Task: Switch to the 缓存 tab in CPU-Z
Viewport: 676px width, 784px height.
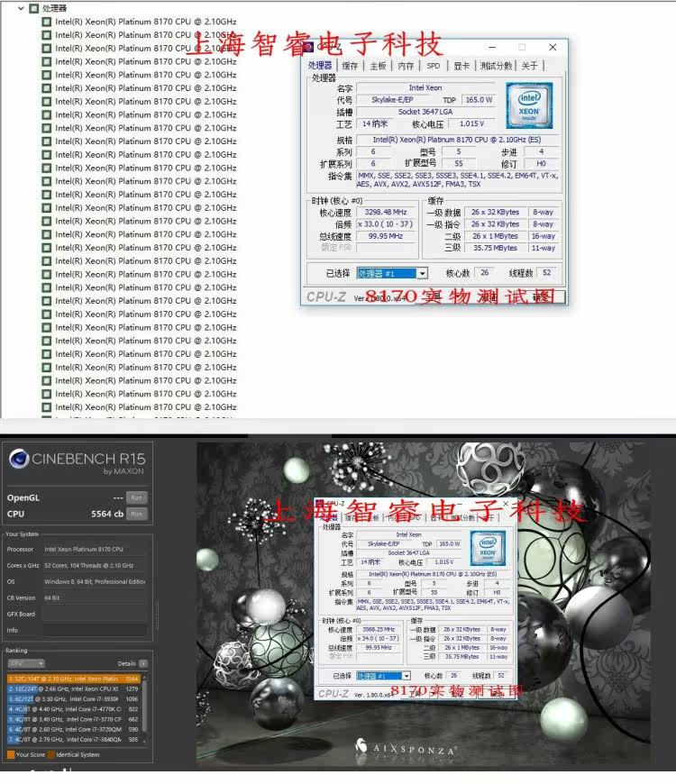Action: [x=350, y=66]
